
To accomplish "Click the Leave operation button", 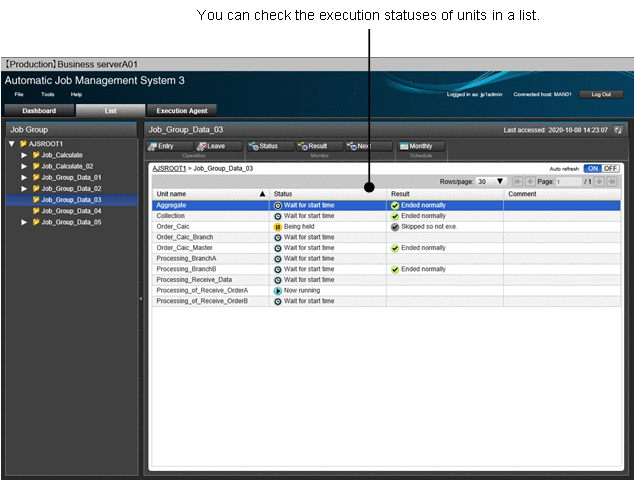I will coord(216,146).
